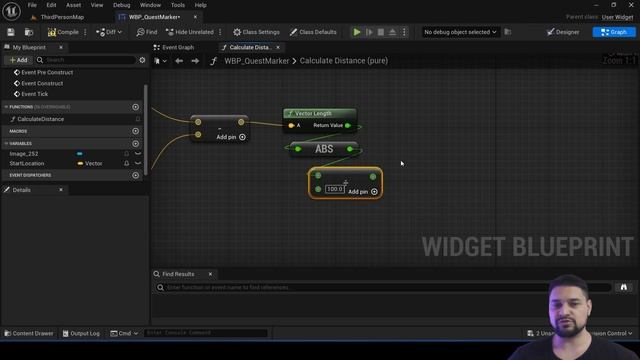
Task: Collapse the Functions section
Action: pos(6,107)
